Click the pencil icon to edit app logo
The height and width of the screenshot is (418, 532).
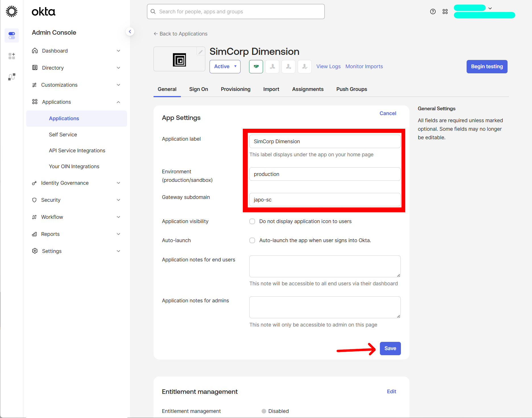tap(200, 52)
